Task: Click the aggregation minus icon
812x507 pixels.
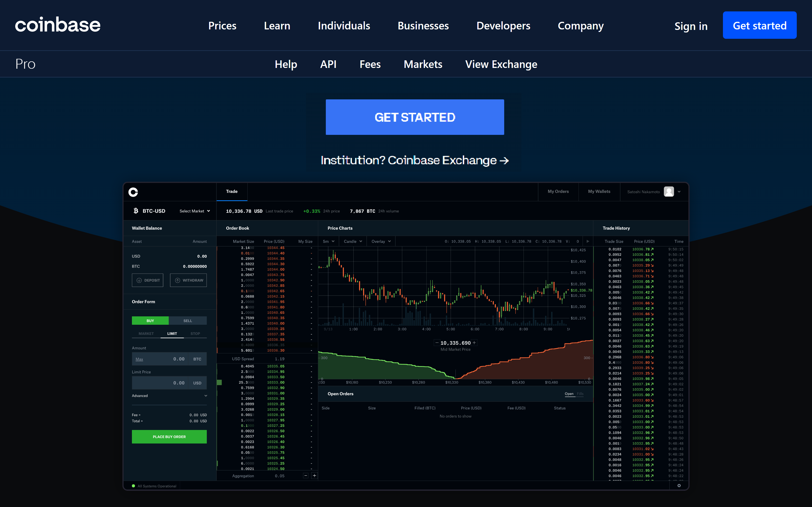Action: 306,476
